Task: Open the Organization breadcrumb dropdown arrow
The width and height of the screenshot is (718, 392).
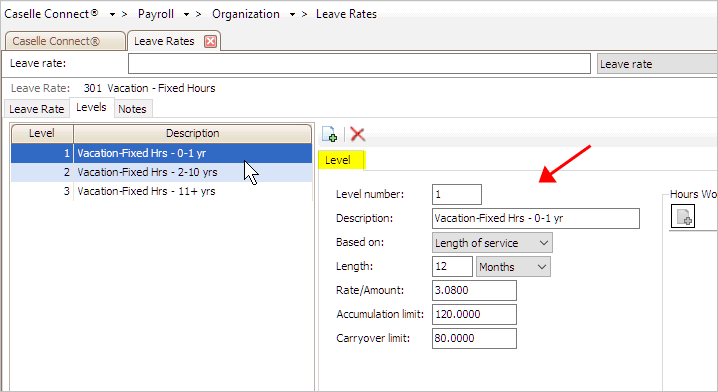Action: (x=292, y=15)
